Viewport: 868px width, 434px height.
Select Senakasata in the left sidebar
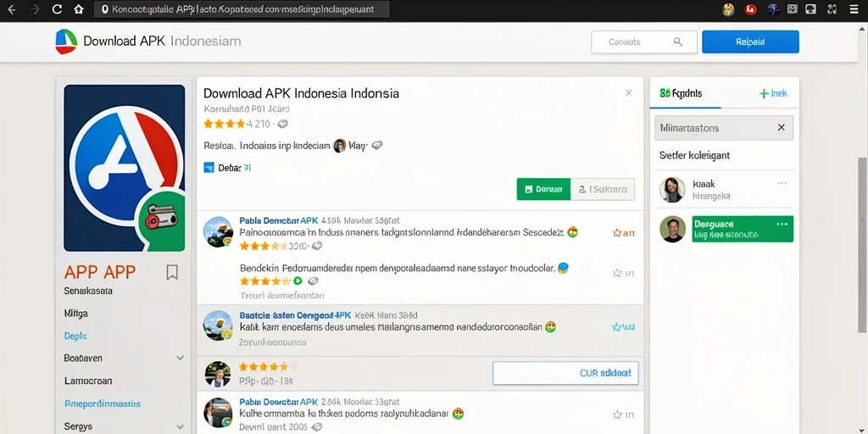[x=88, y=291]
